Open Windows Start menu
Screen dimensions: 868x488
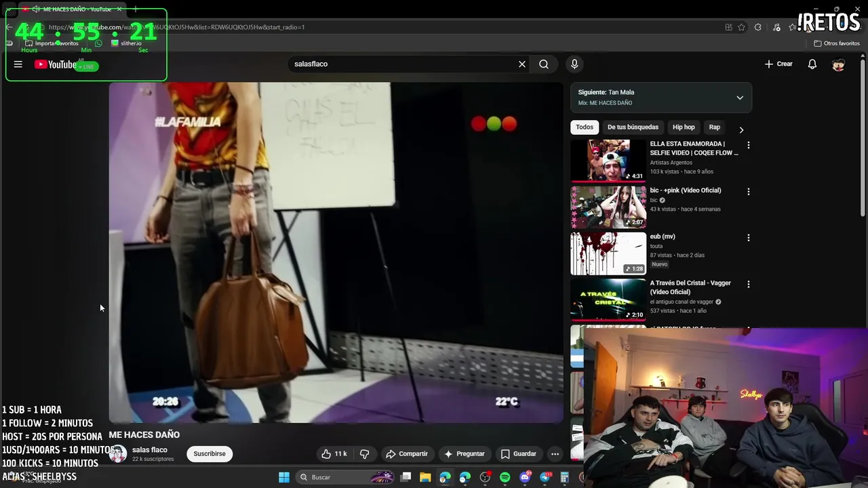[x=284, y=477]
